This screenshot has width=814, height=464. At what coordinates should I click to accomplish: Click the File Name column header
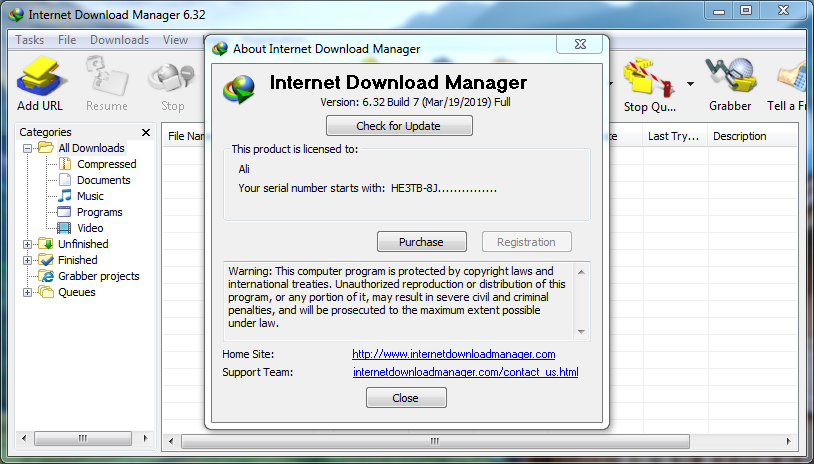click(x=185, y=137)
